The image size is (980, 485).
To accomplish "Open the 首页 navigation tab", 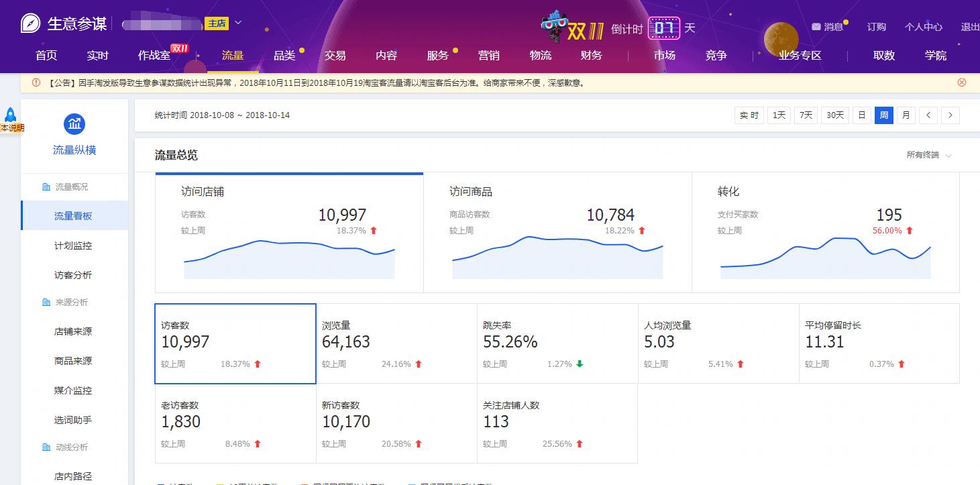I will [46, 55].
